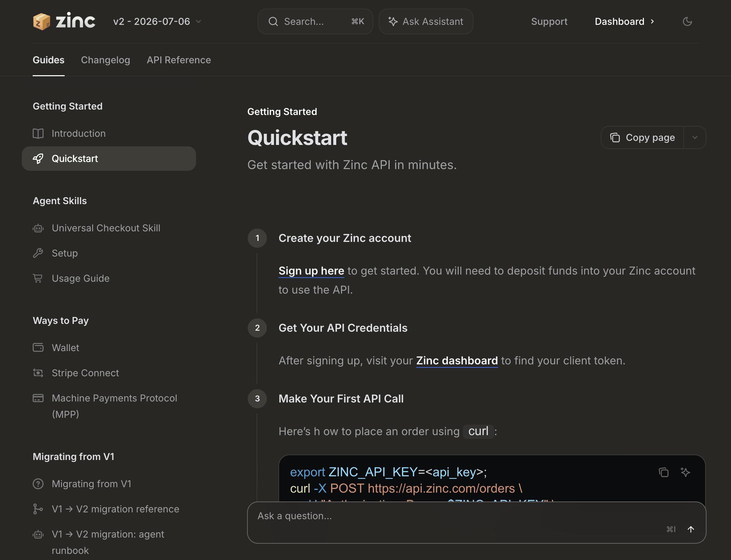Click the agent runbook robot icon
Screen dimensions: 731x560
pos(38,534)
